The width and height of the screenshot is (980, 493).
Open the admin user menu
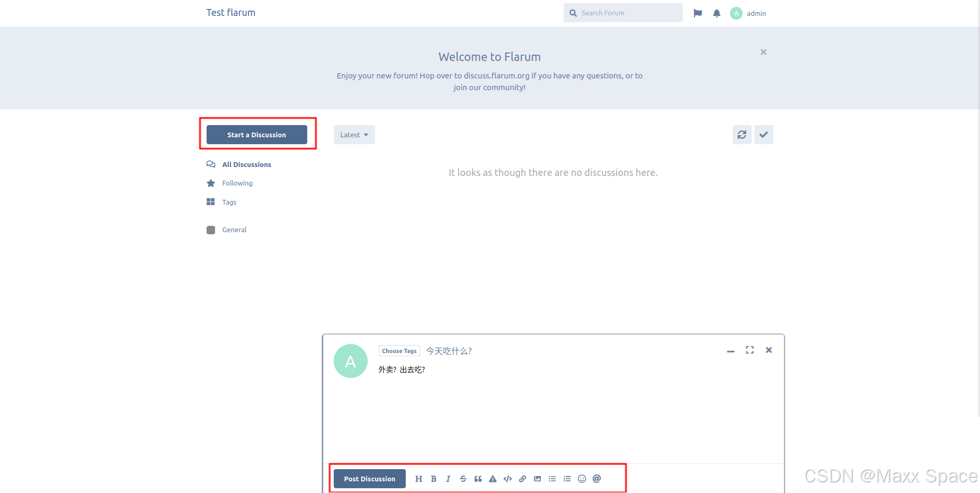tap(749, 13)
